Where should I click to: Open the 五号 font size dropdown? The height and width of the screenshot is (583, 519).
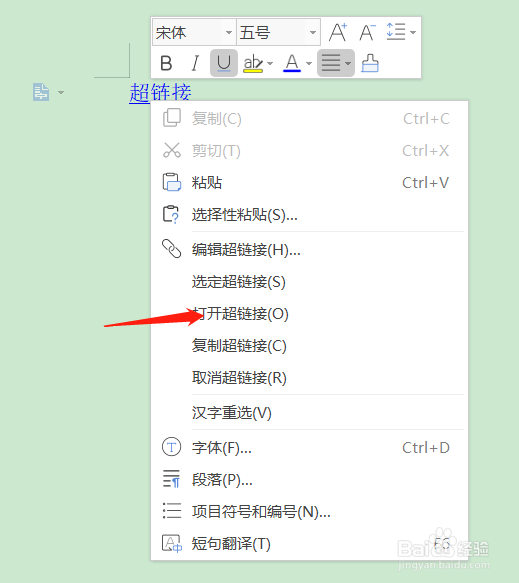tap(278, 32)
